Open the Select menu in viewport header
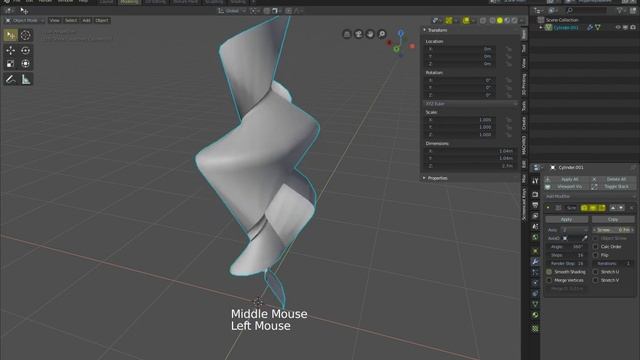 pos(71,20)
